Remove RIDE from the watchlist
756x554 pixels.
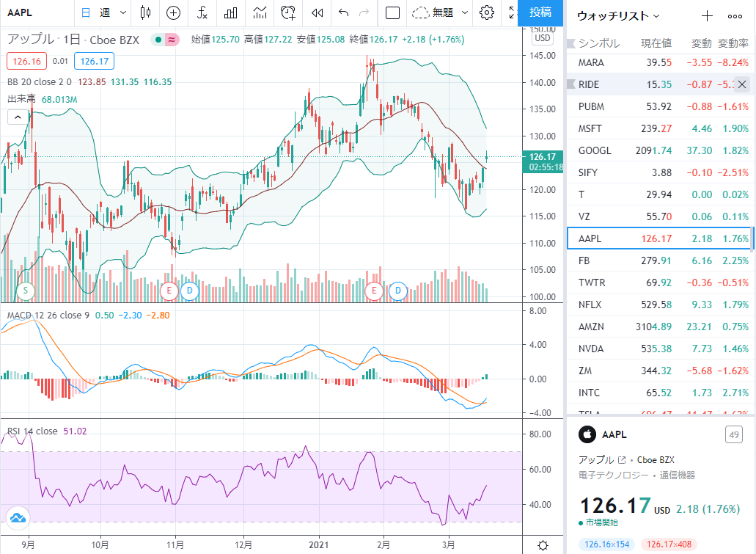click(x=742, y=84)
